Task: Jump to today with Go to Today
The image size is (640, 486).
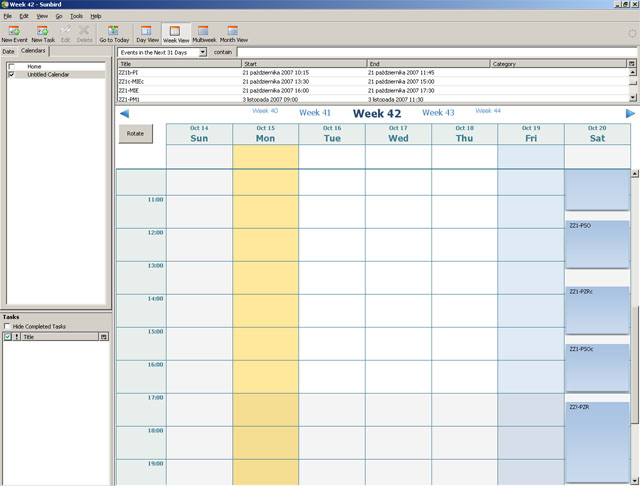Action: [x=114, y=33]
